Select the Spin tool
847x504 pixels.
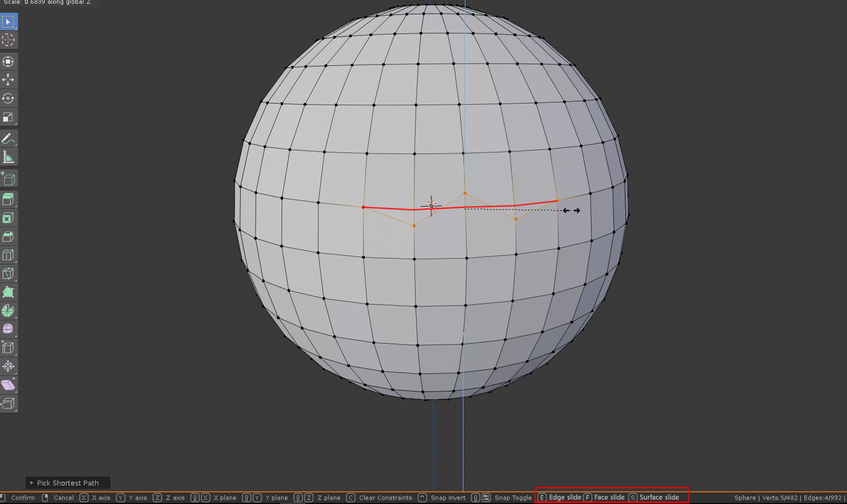[9, 311]
